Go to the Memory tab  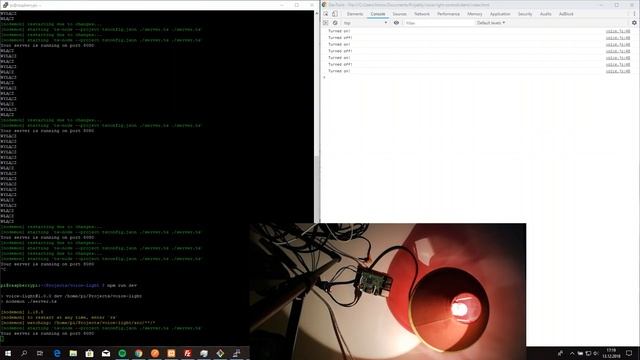tap(474, 14)
